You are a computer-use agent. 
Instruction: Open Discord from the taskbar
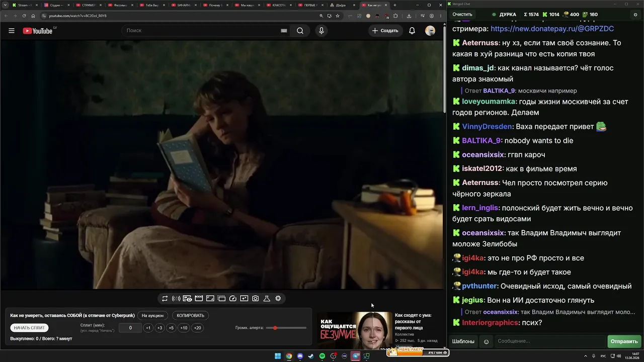click(300, 356)
